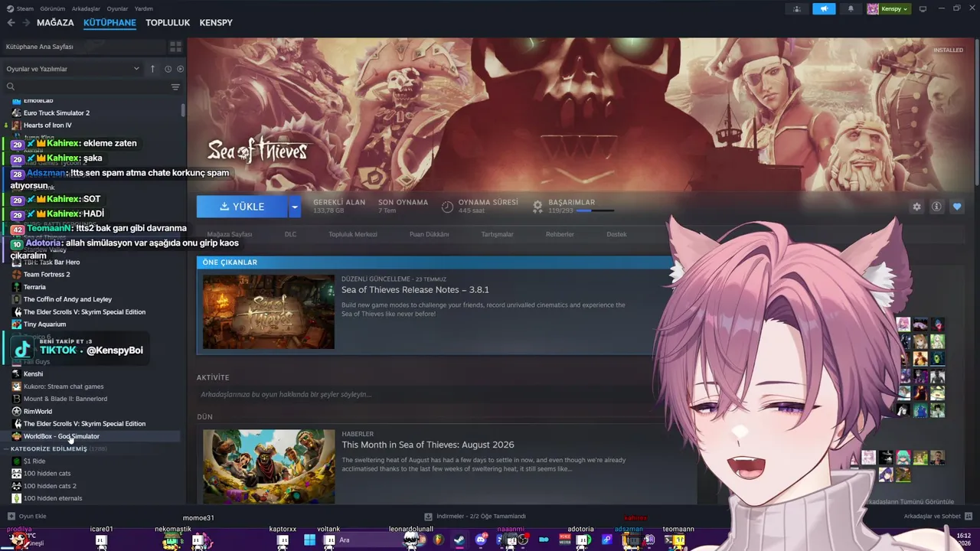Image resolution: width=980 pixels, height=551 pixels.
Task: Open Rehberler link
Action: point(560,234)
